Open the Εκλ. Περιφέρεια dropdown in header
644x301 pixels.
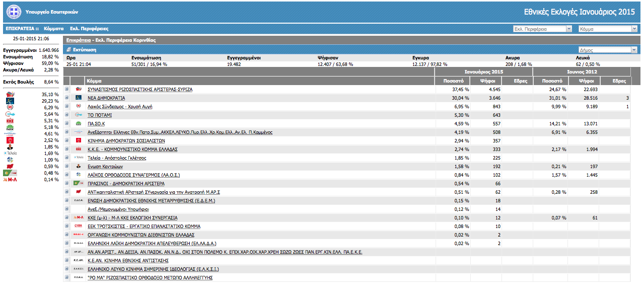coord(542,29)
